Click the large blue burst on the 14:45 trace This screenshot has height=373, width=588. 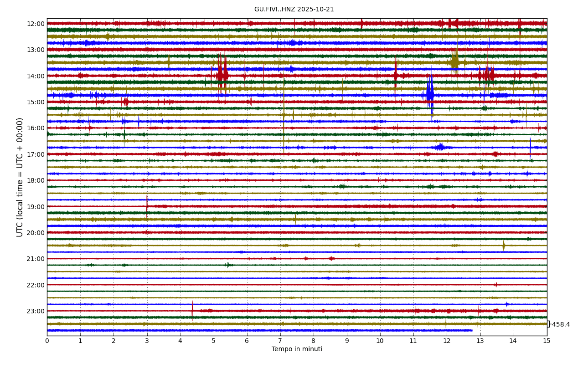tap(430, 95)
